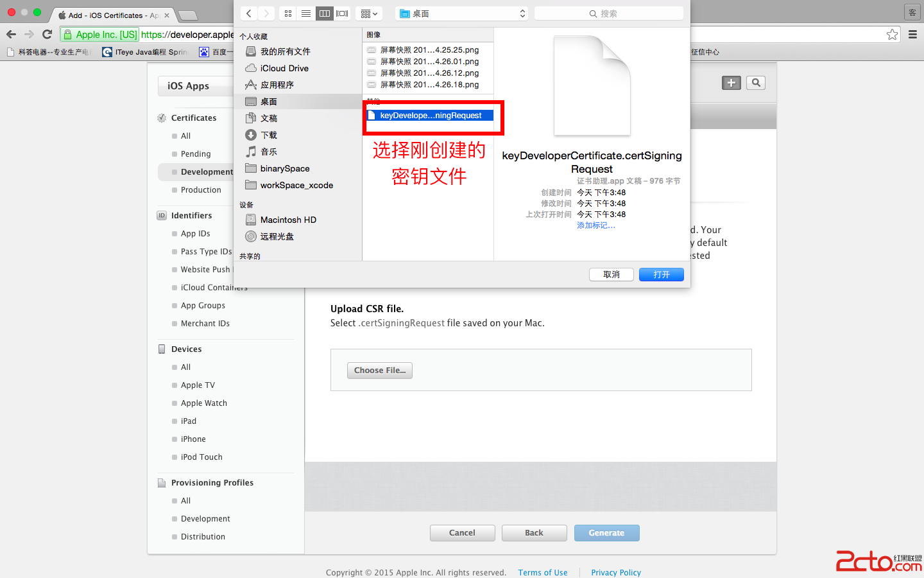This screenshot has width=924, height=578.
Task: Open Pending under Certificates
Action: tap(196, 154)
